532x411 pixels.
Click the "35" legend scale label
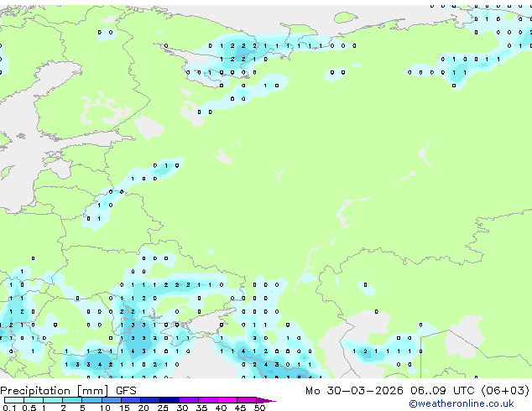coord(201,408)
